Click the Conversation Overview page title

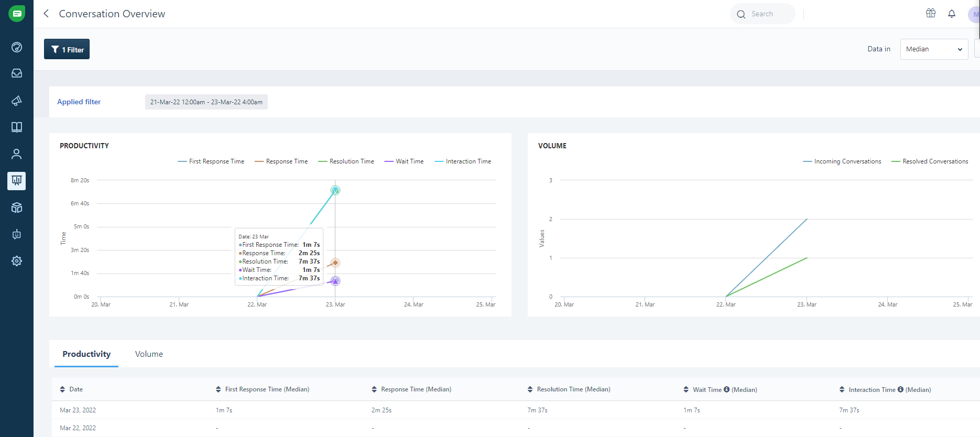(112, 14)
